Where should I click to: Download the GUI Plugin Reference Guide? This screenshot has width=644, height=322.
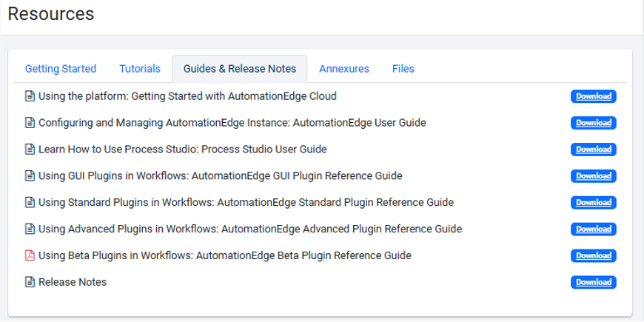(x=594, y=176)
